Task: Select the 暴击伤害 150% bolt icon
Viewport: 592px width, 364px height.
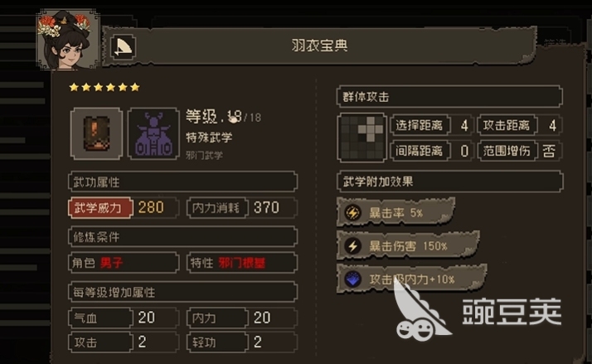Action: [x=352, y=246]
